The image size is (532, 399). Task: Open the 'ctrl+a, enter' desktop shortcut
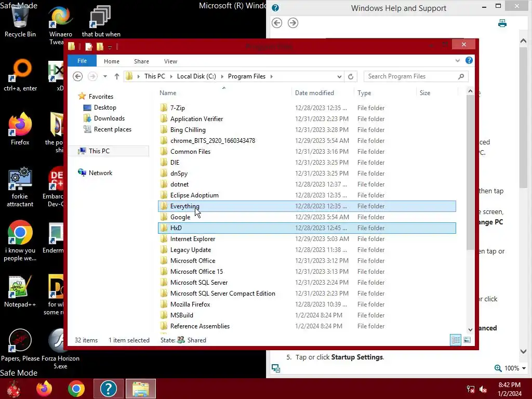tap(20, 75)
